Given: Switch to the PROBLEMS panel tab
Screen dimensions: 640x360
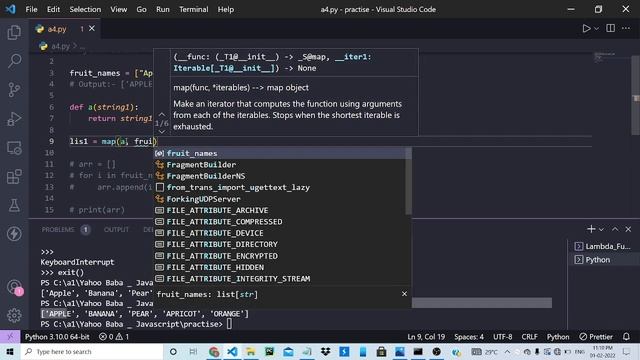Looking at the screenshot, I should click(x=58, y=230).
